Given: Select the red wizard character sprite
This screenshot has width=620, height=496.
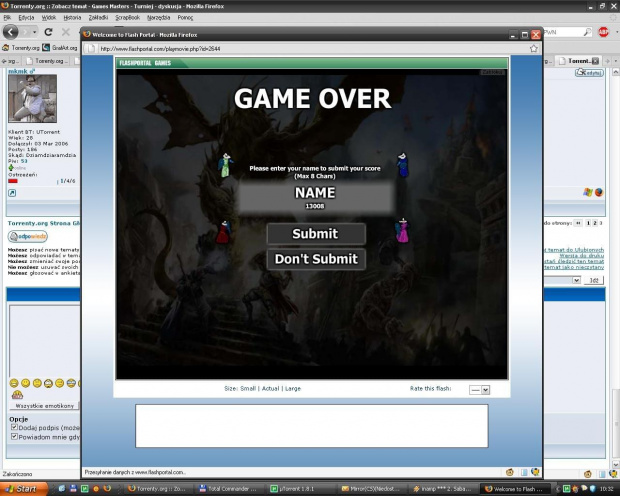Looking at the screenshot, I should point(223,233).
